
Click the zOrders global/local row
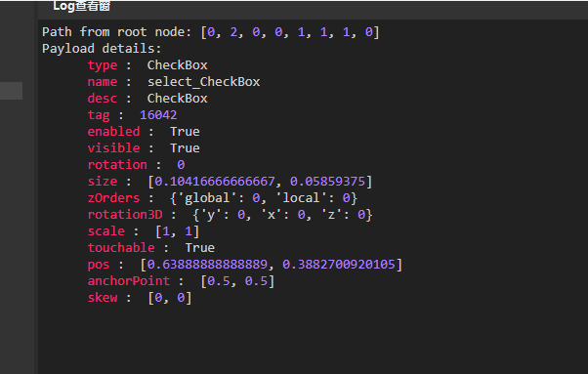click(223, 197)
